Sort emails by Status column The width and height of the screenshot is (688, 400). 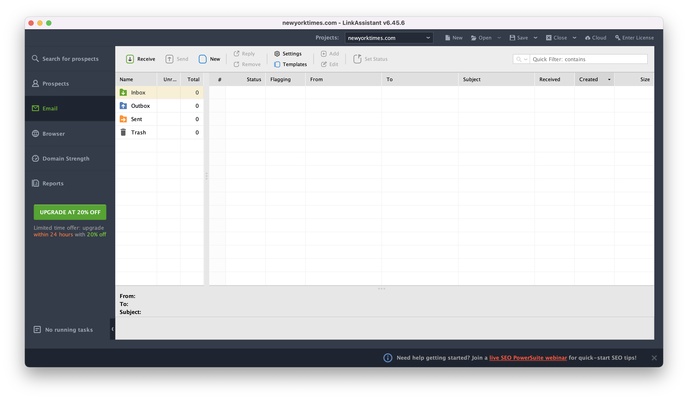tap(246, 79)
